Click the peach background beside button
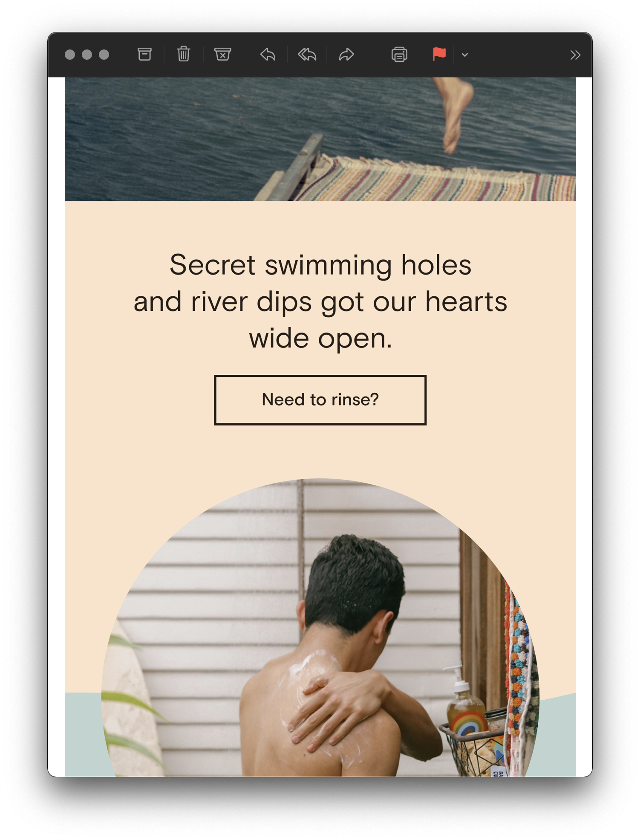Image resolution: width=640 pixels, height=840 pixels. [499, 400]
